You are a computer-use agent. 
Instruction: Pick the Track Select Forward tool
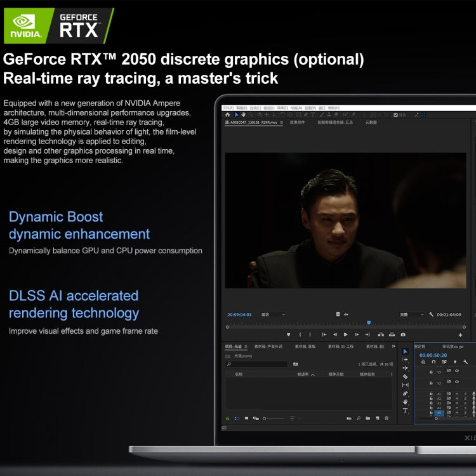[x=406, y=359]
